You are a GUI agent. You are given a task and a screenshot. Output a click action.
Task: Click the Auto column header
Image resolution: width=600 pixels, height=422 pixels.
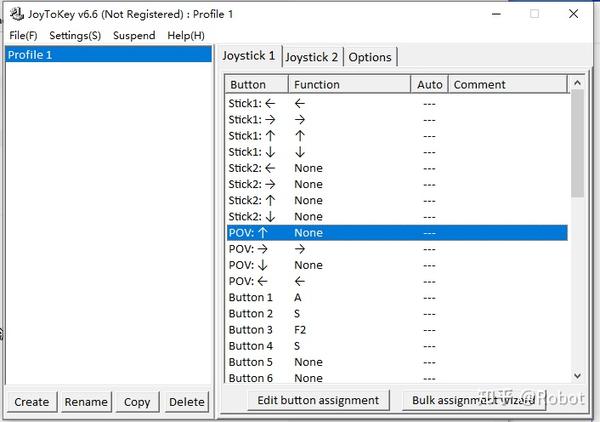(x=429, y=85)
